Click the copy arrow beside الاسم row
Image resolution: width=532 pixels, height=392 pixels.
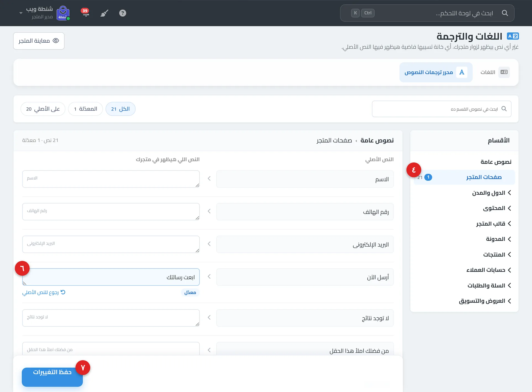pos(209,179)
